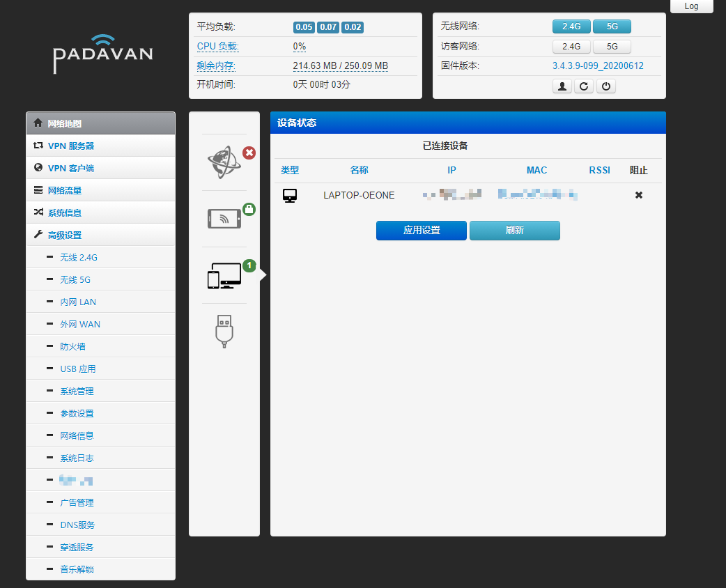Screen dimensions: 726x588
Task: Open 穿透服务 page
Action: (100, 548)
